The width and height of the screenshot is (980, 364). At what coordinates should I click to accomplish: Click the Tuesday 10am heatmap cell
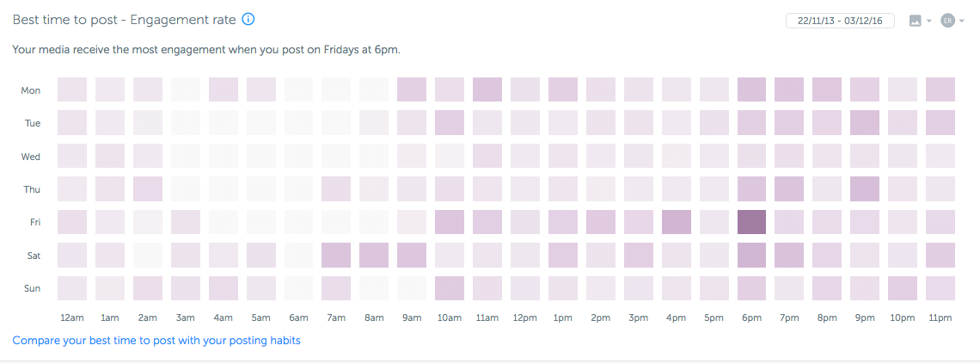coord(450,122)
